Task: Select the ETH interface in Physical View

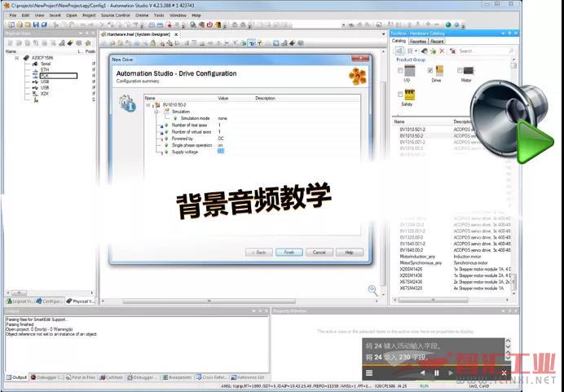Action: pyautogui.click(x=45, y=70)
